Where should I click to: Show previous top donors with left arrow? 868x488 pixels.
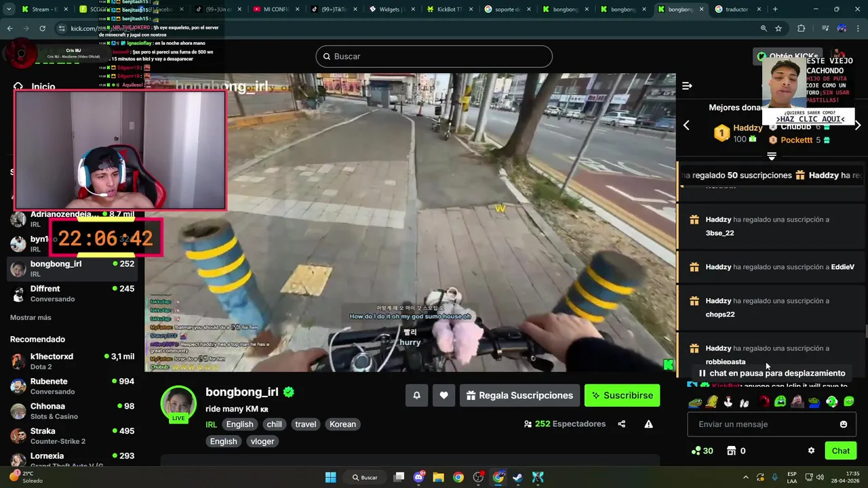pos(686,125)
